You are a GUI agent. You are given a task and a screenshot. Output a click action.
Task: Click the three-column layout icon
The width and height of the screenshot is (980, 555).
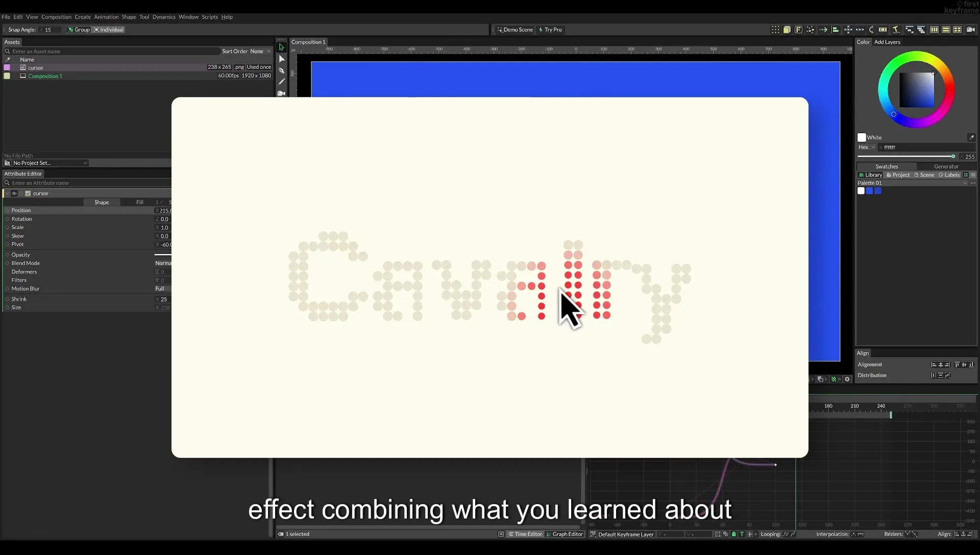(x=934, y=30)
